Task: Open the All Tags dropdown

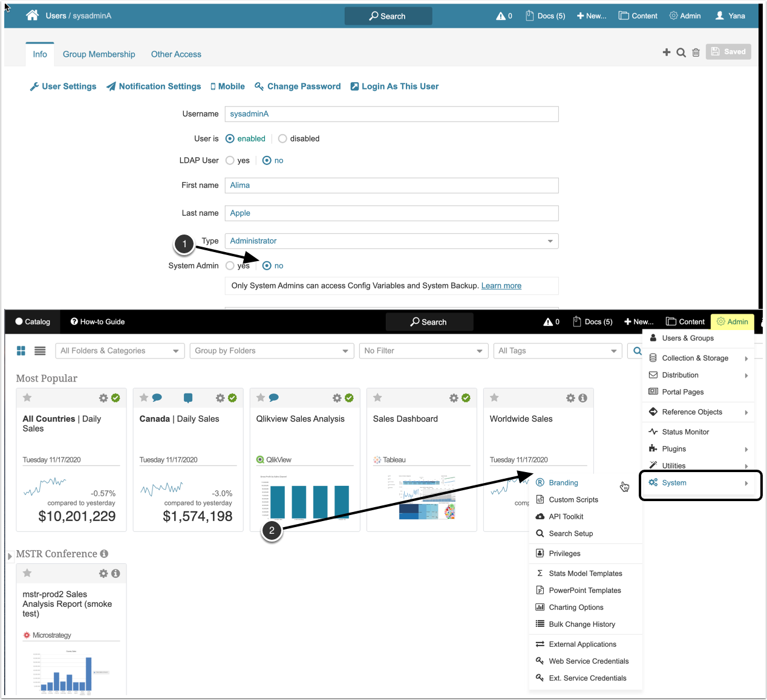Action: click(x=558, y=351)
